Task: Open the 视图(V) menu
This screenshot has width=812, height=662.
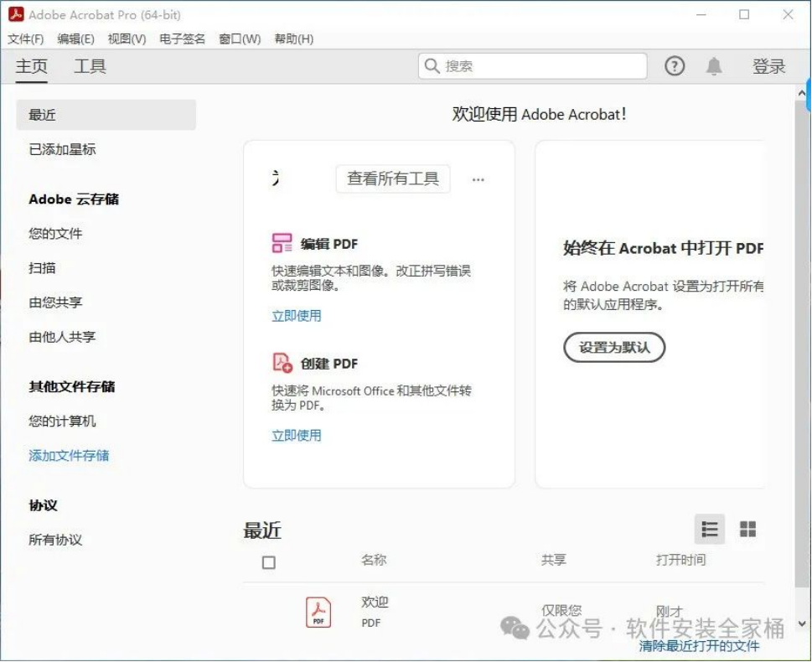Action: (127, 39)
